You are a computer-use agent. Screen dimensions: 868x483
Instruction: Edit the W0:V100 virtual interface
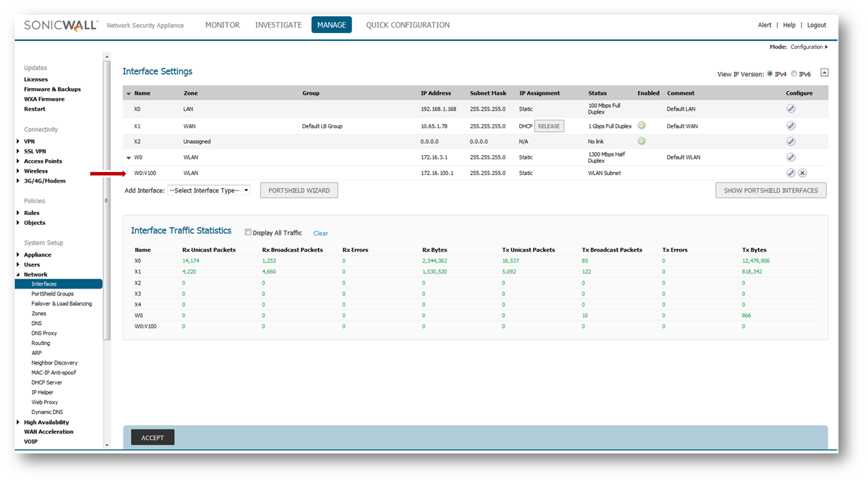pyautogui.click(x=790, y=173)
